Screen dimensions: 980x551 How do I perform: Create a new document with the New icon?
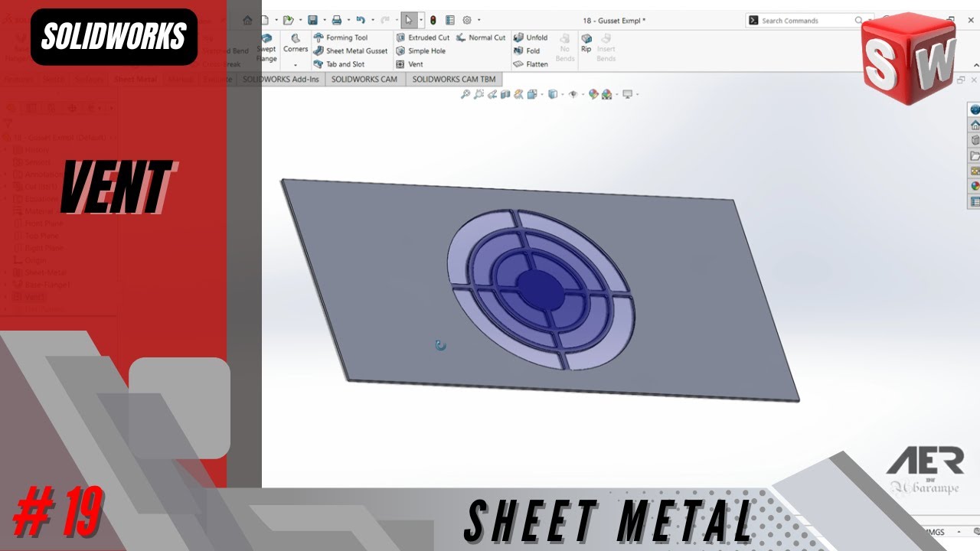[265, 21]
